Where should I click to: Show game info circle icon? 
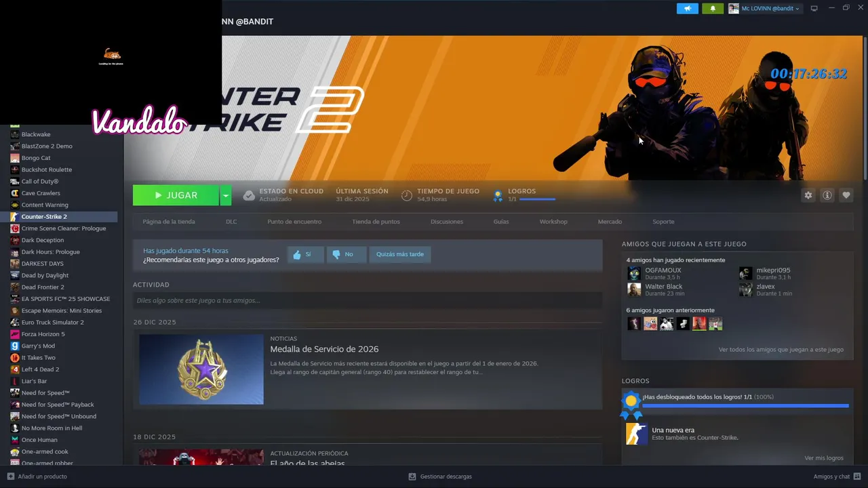coord(827,195)
